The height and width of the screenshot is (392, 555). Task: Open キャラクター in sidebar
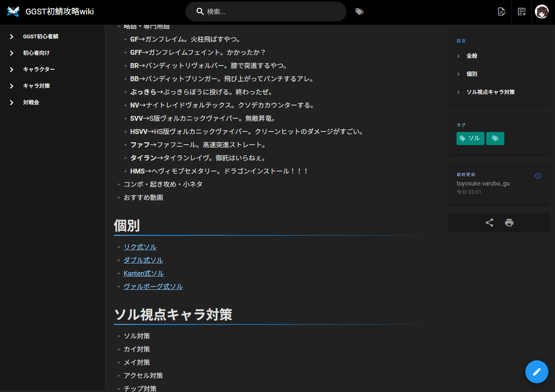tap(39, 70)
